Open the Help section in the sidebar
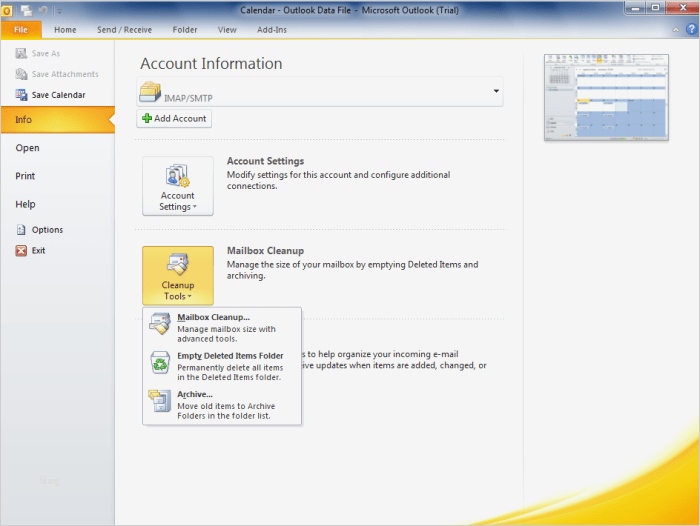This screenshot has height=526, width=700. coord(26,204)
